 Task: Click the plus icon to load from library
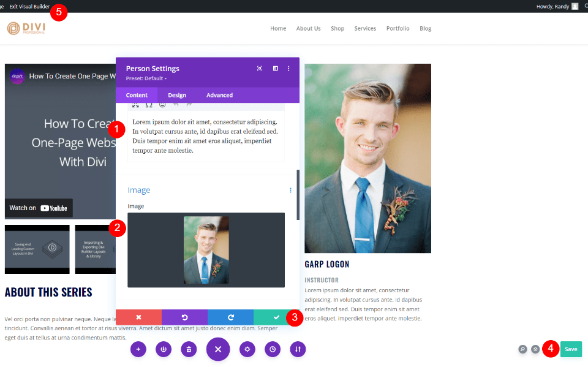138,349
